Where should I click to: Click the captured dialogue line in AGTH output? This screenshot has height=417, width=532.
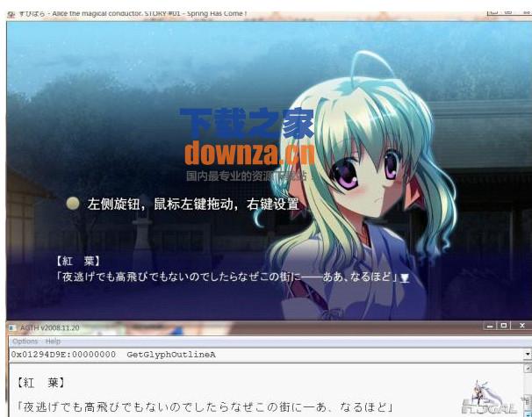pos(205,406)
